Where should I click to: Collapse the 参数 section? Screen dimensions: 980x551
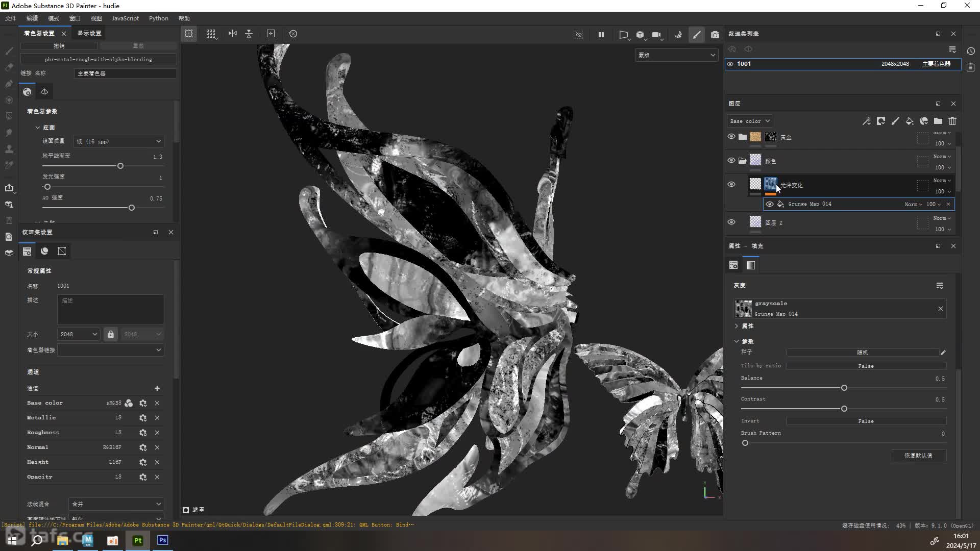pyautogui.click(x=737, y=341)
